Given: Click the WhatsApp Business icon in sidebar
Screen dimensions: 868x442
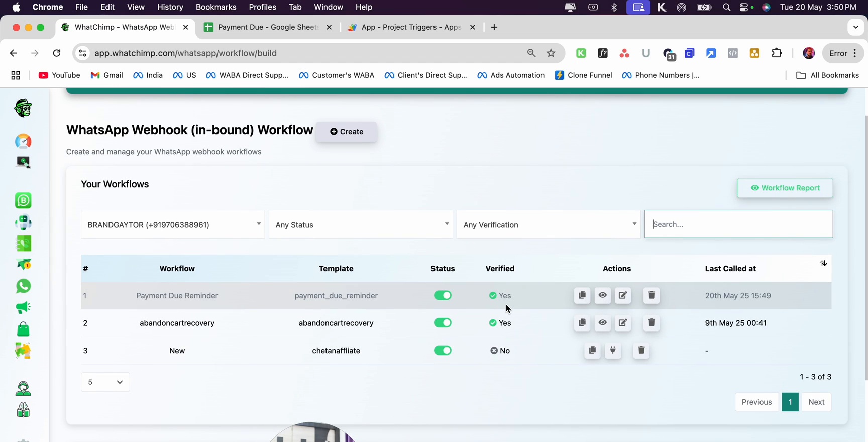Looking at the screenshot, I should coord(23,200).
